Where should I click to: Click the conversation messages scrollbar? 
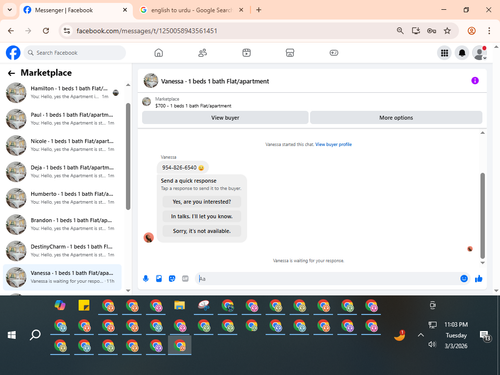482,215
